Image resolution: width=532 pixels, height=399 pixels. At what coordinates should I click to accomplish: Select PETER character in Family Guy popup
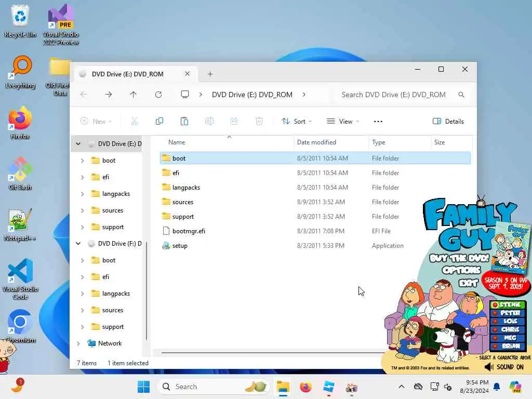tap(508, 313)
